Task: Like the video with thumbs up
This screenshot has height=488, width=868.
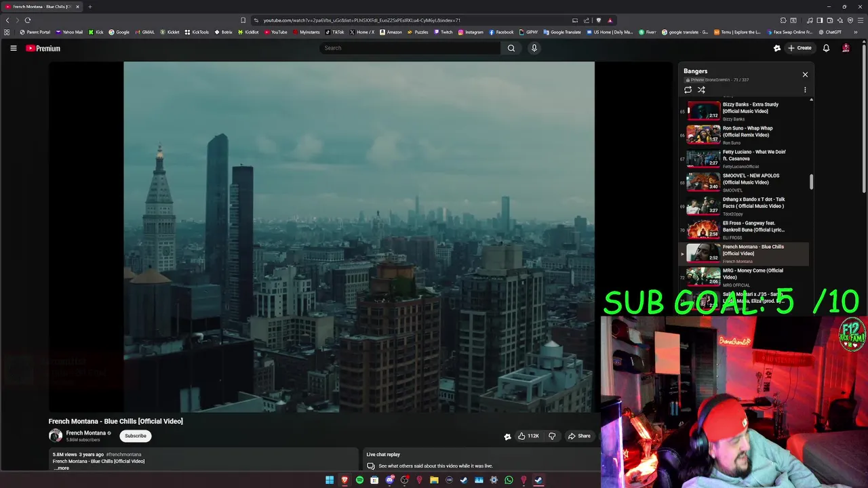Action: pyautogui.click(x=528, y=436)
